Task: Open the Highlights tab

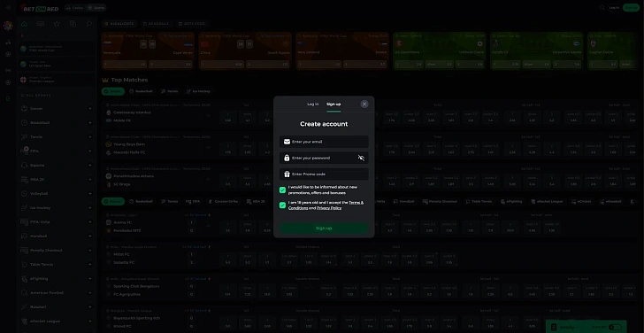Action: click(x=119, y=24)
